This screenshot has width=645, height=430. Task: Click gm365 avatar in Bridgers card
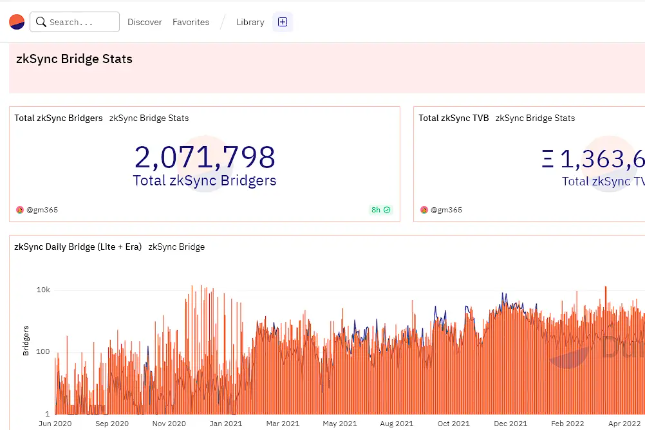(x=20, y=210)
